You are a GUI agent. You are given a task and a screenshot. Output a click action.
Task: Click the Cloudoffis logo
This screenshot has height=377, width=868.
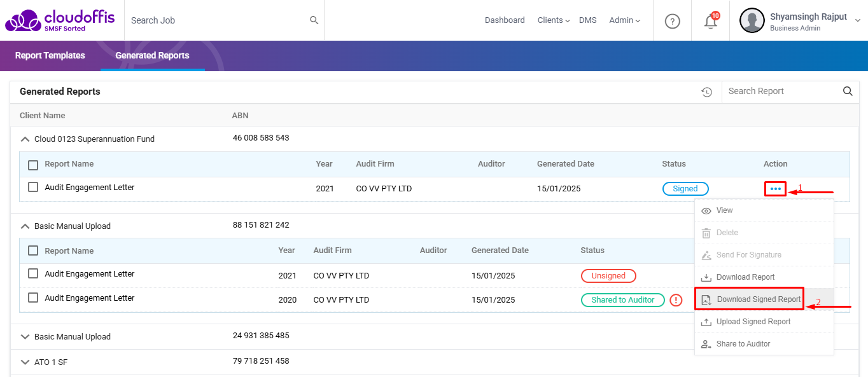(60, 20)
